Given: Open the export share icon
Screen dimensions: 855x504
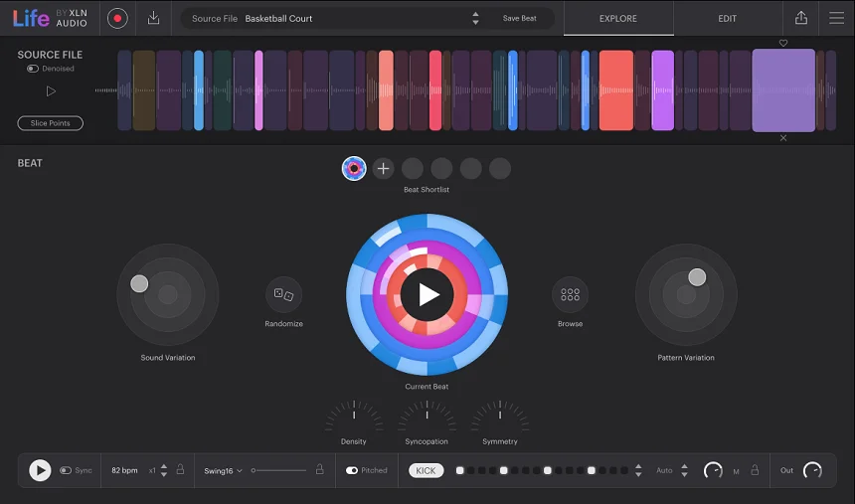Looking at the screenshot, I should [x=801, y=18].
